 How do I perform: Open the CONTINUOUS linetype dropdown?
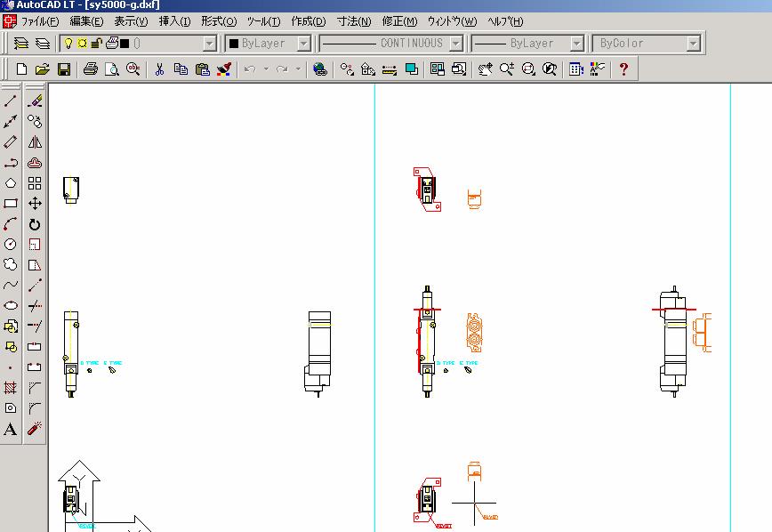[456, 44]
